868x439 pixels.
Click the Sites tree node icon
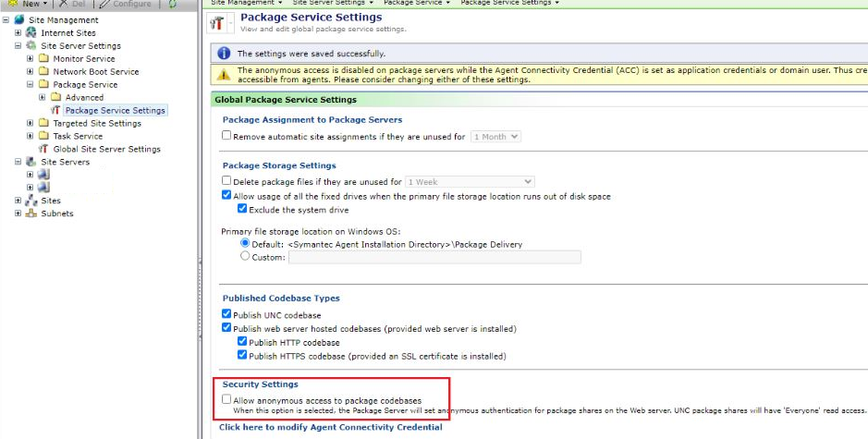tap(31, 201)
